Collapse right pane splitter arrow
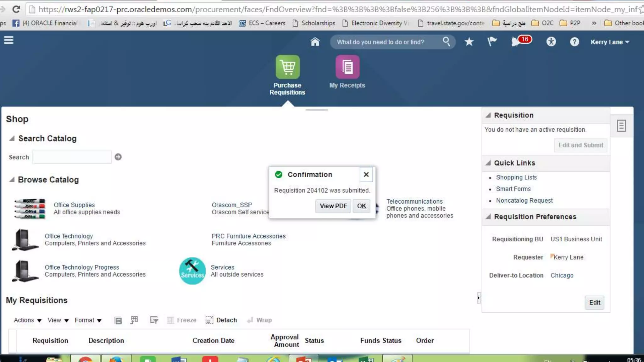The image size is (644, 362). (x=479, y=298)
